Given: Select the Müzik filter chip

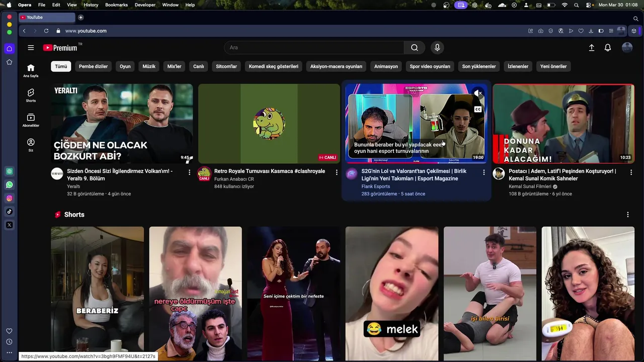Looking at the screenshot, I should pyautogui.click(x=149, y=66).
